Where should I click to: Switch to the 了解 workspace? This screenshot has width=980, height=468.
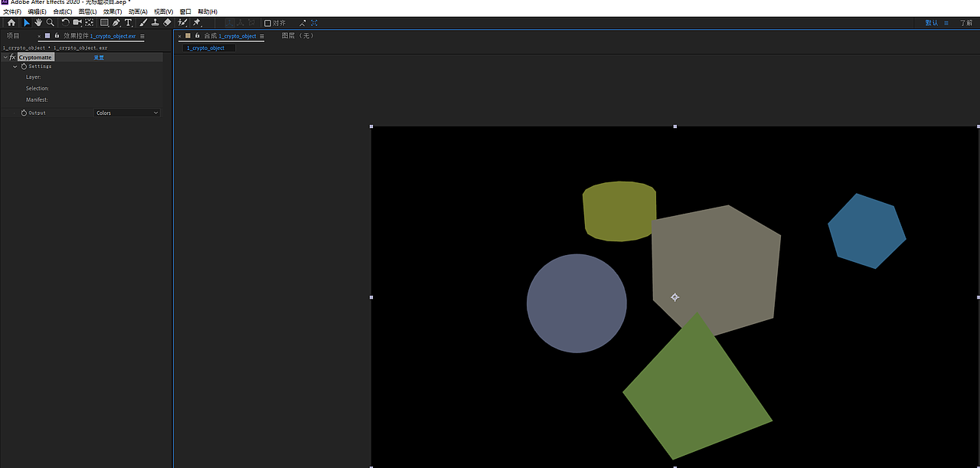(966, 23)
